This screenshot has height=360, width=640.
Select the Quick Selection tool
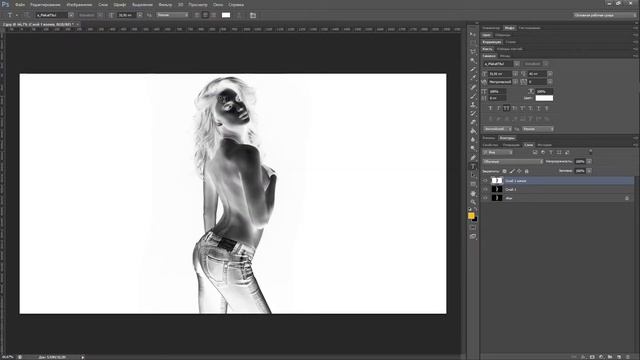pos(473,60)
